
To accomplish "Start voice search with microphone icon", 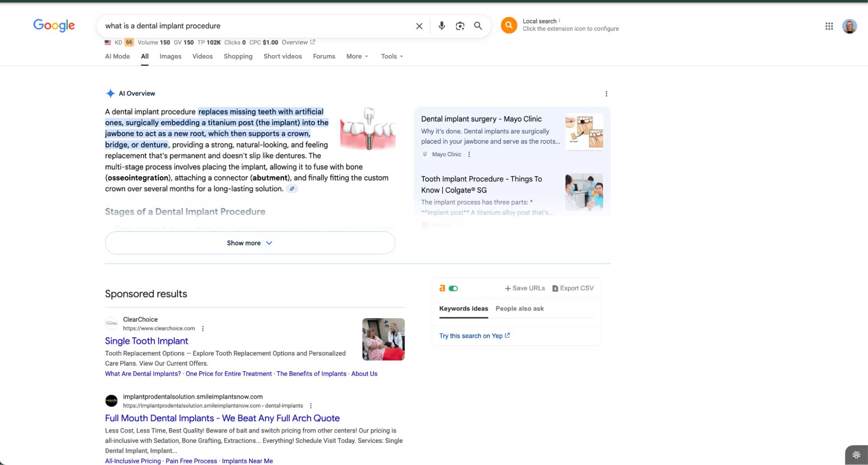I will point(442,26).
